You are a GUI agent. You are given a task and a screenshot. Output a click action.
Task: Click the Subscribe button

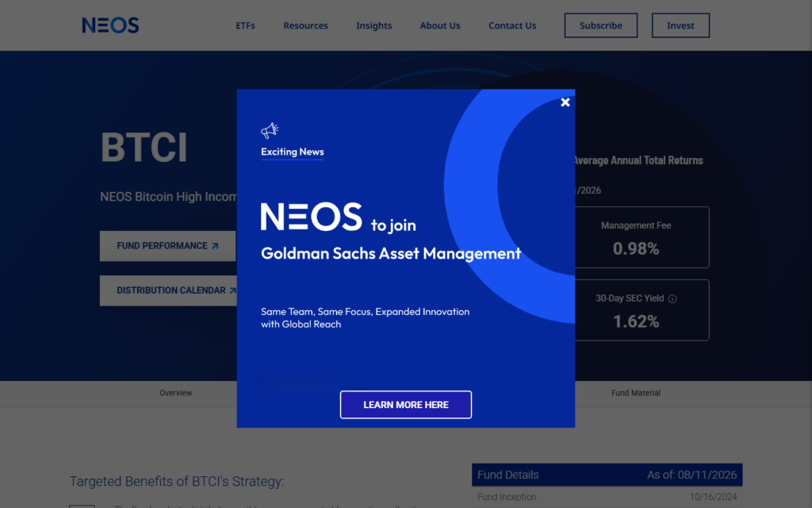point(601,25)
